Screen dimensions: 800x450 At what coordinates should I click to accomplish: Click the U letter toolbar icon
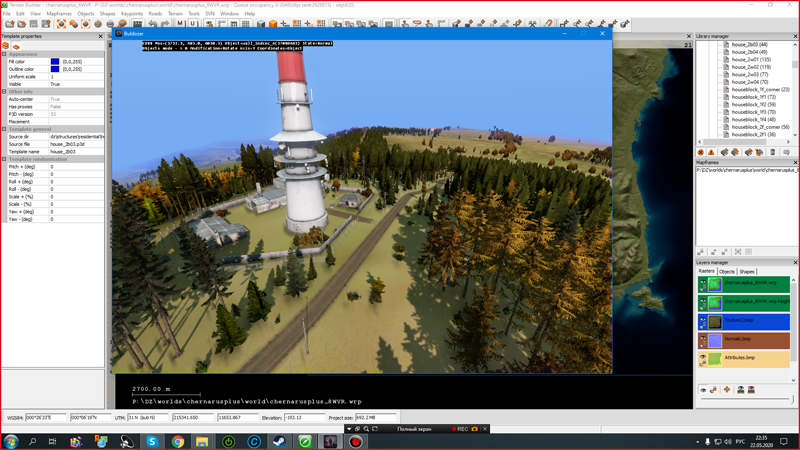193,24
